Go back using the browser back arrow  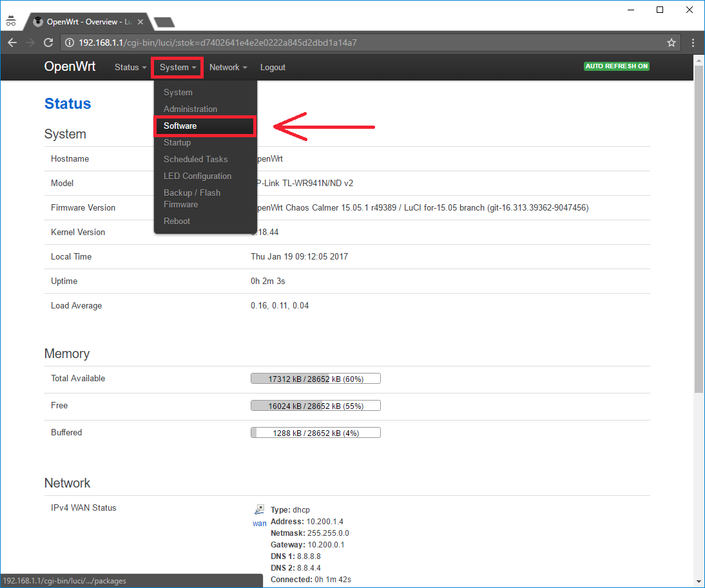pos(12,42)
